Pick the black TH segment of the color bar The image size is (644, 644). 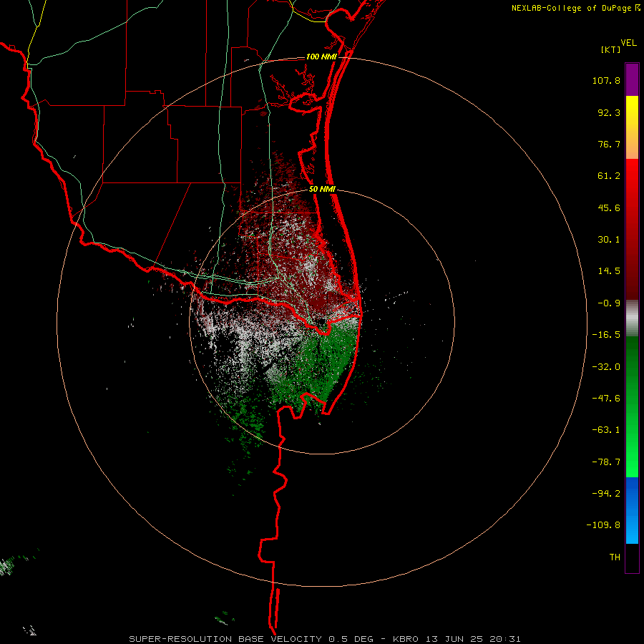pos(632,558)
